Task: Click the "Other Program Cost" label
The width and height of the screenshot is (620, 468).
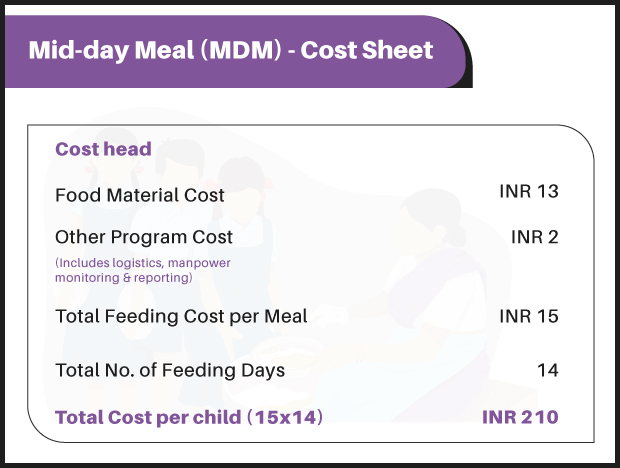Action: pyautogui.click(x=144, y=238)
